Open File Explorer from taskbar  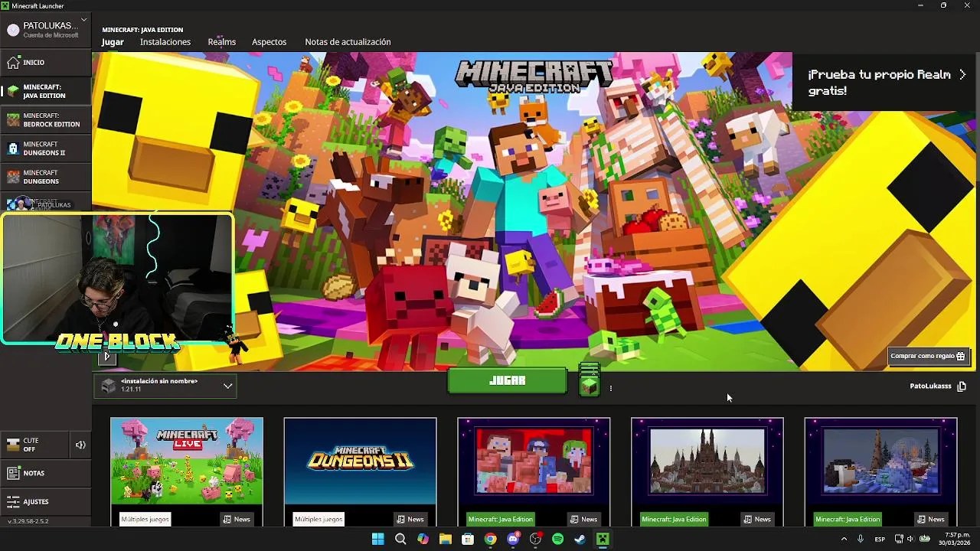click(446, 540)
